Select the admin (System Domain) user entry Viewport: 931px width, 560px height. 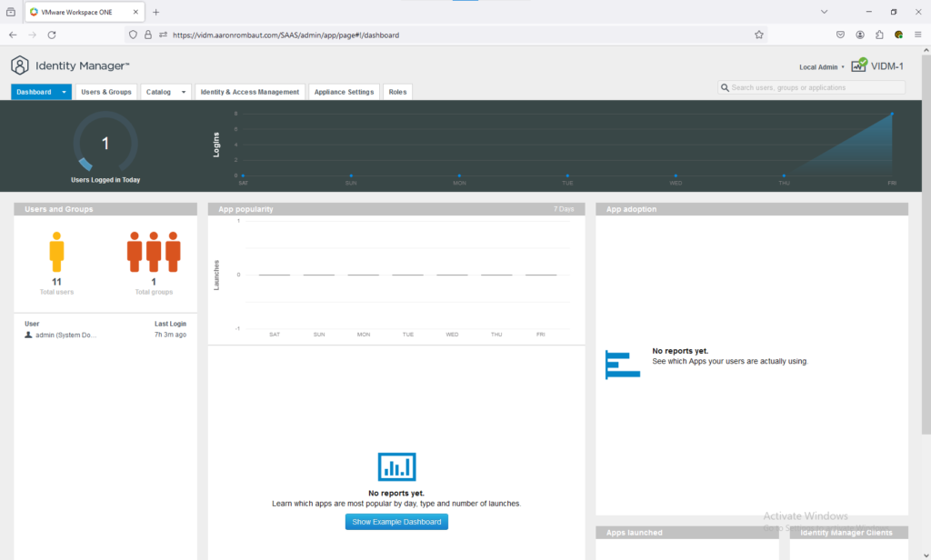click(65, 335)
